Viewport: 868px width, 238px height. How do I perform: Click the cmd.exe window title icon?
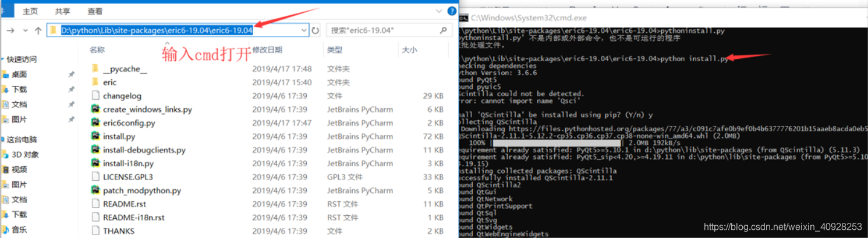point(464,18)
